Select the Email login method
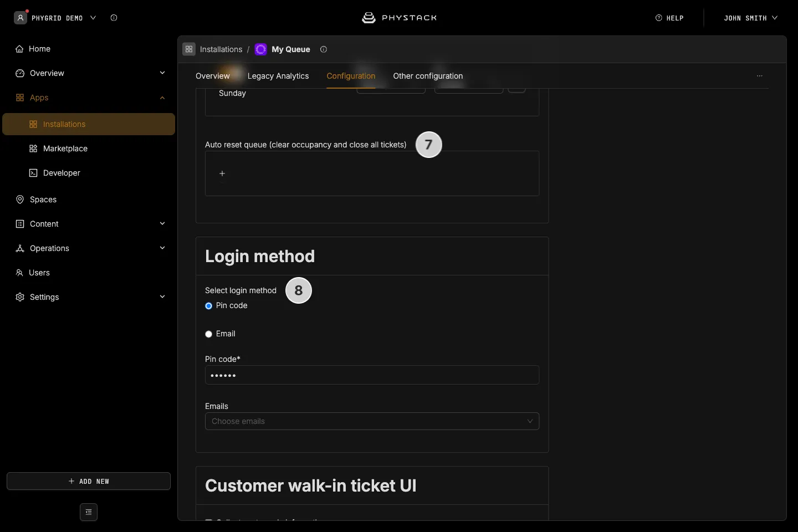The image size is (798, 532). click(209, 334)
